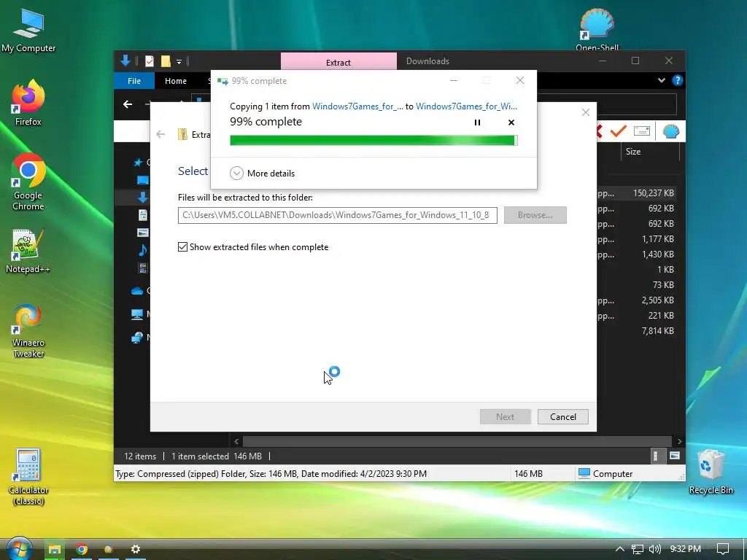The width and height of the screenshot is (747, 560).
Task: Click the extraction folder path field
Action: click(337, 215)
